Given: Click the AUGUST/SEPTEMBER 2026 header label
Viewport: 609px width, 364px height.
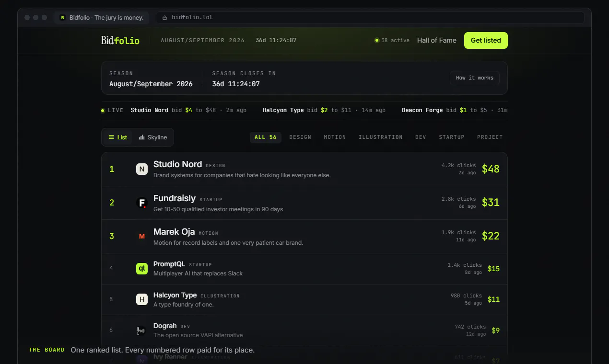Looking at the screenshot, I should (203, 41).
